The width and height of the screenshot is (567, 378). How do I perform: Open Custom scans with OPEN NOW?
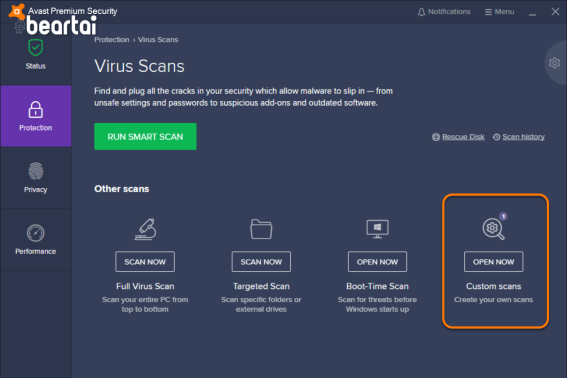point(494,262)
